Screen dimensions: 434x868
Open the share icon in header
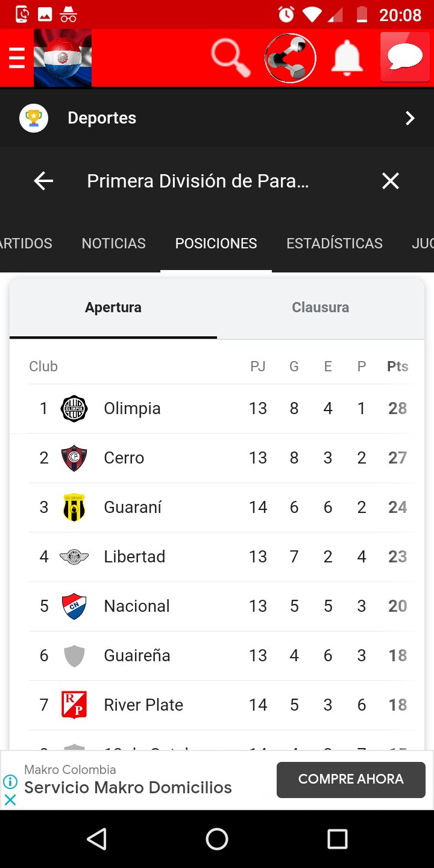290,58
